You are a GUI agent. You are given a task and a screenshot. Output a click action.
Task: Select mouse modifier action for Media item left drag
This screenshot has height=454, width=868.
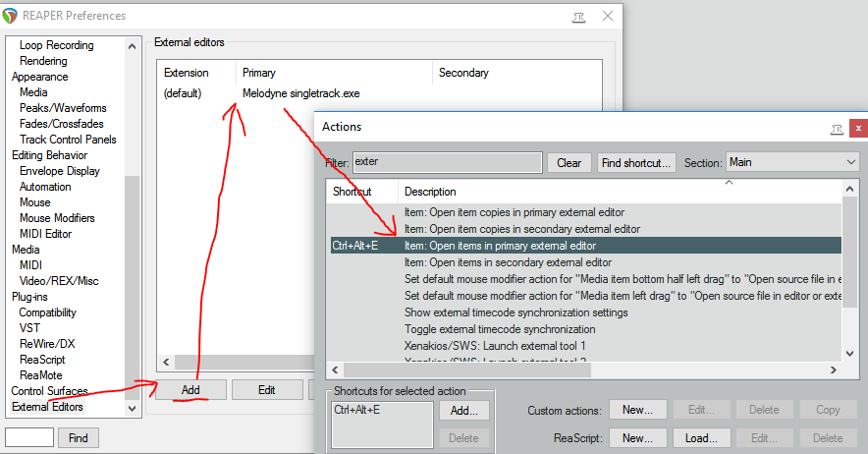[623, 296]
